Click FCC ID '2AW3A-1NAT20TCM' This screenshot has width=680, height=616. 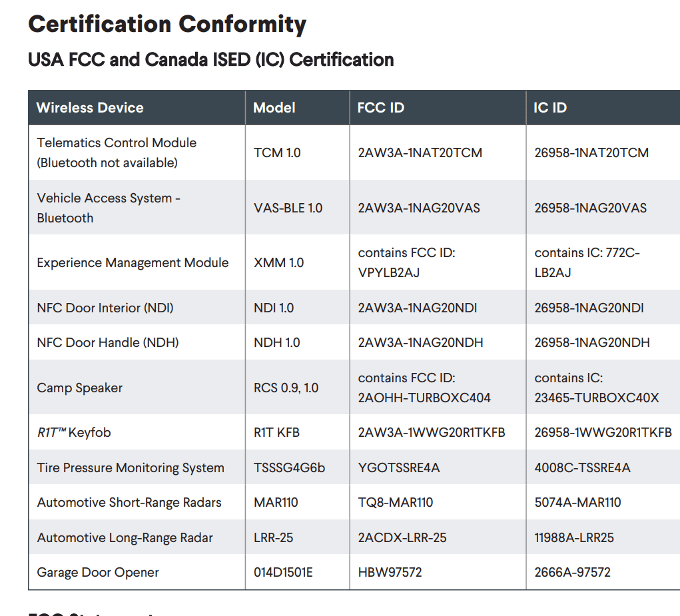[x=420, y=153]
